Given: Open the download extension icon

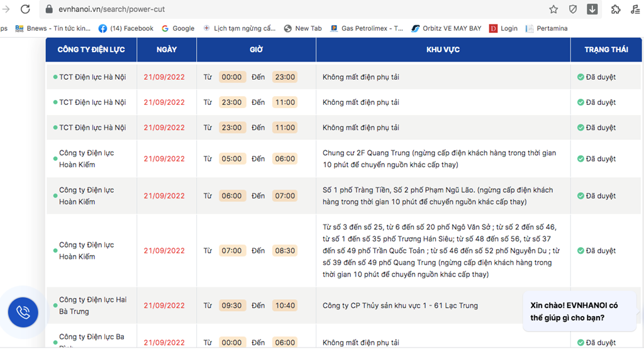Looking at the screenshot, I should pos(592,9).
